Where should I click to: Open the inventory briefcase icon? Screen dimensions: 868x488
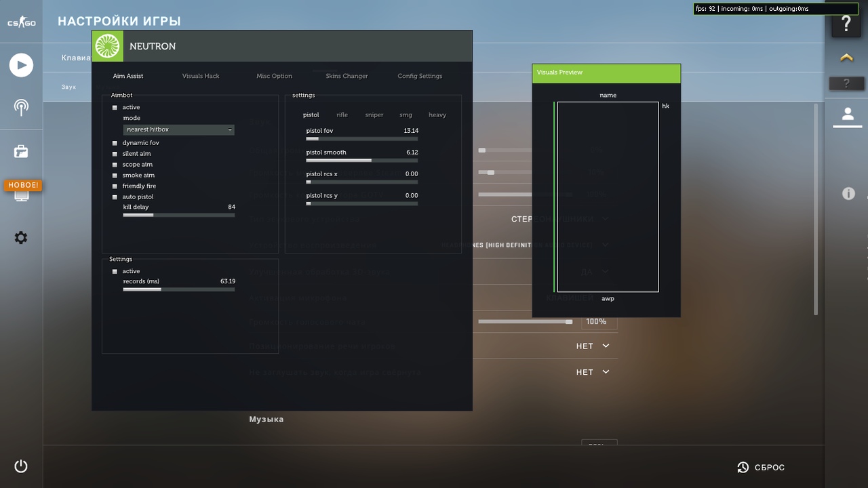coord(21,151)
